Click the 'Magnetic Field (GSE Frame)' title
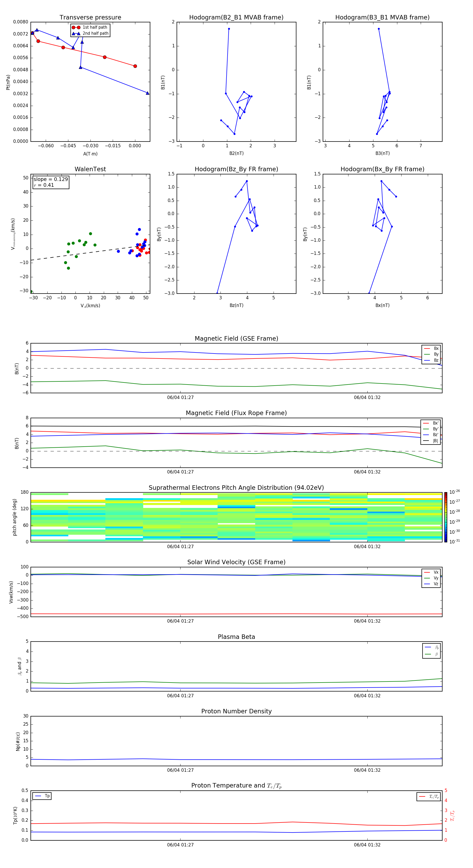Image resolution: width=473 pixels, height=868 pixels. (x=236, y=339)
